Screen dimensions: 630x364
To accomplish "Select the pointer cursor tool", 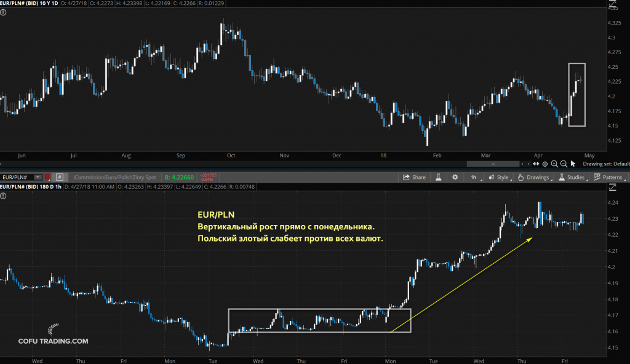I will [x=573, y=164].
